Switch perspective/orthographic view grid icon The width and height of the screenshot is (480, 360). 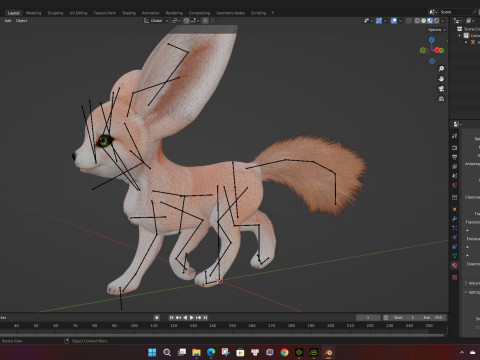tap(441, 99)
